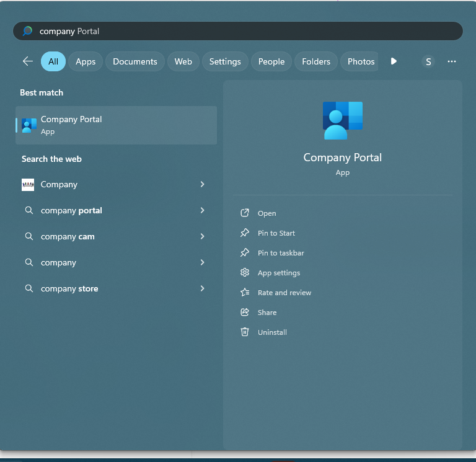The height and width of the screenshot is (462, 476).
Task: Click the back arrow icon
Action: coord(27,61)
